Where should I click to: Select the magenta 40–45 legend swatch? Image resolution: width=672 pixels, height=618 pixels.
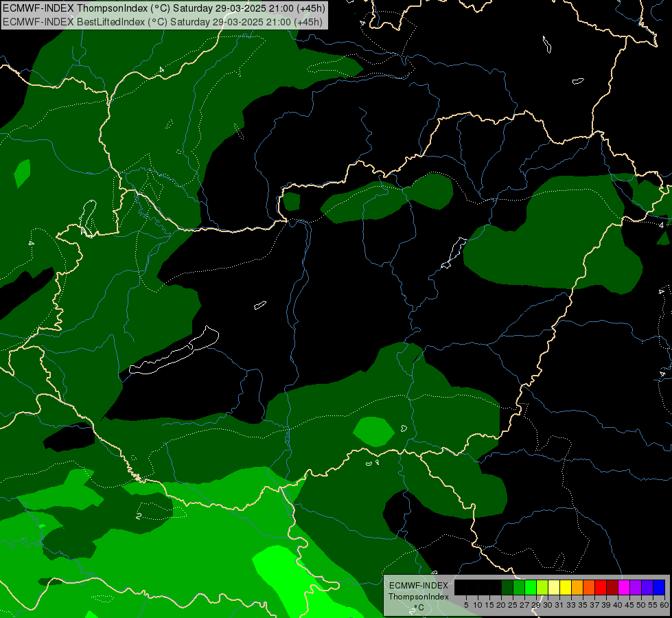[624, 587]
